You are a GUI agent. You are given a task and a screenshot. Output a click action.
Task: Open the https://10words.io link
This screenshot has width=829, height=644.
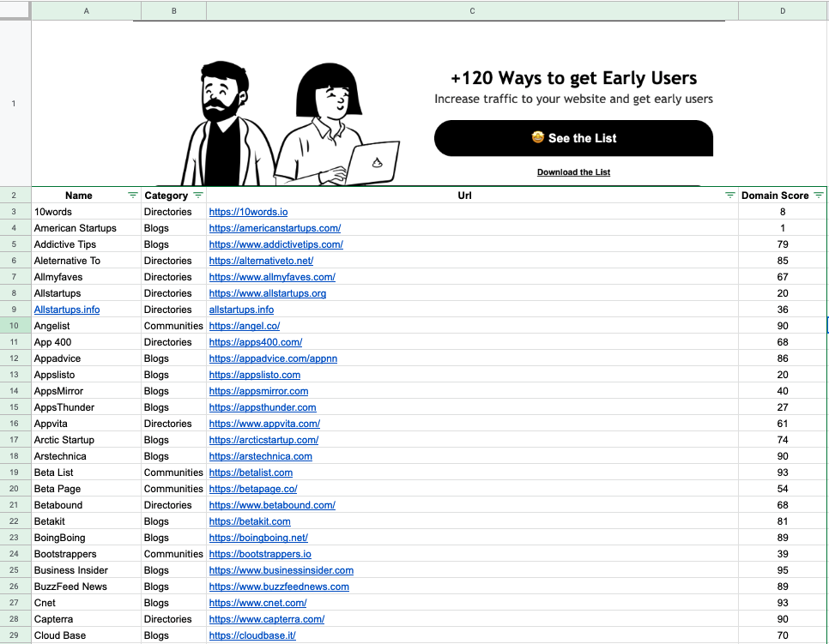point(248,212)
